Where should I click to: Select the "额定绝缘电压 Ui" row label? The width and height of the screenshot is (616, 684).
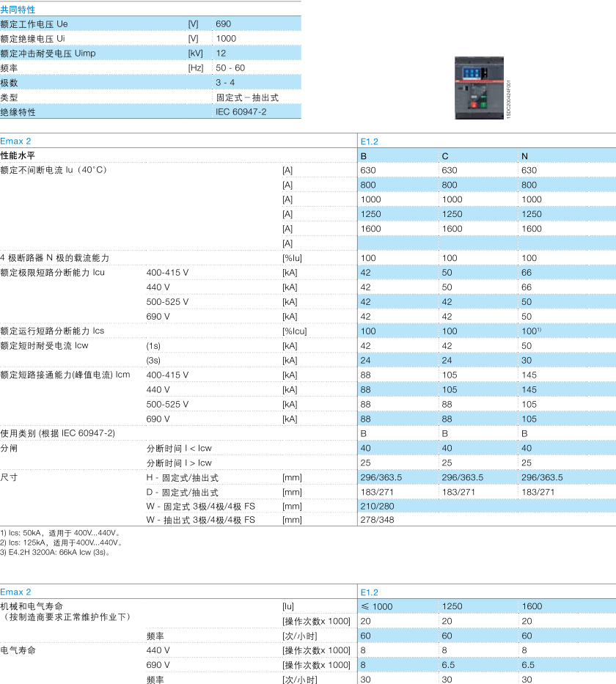(33, 39)
